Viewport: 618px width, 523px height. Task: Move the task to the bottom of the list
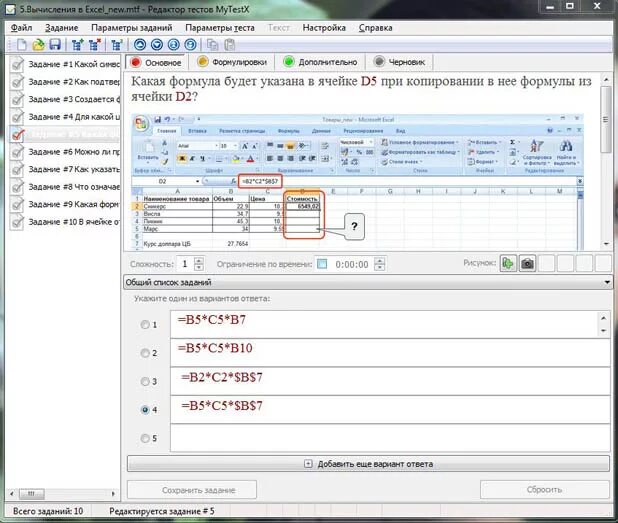point(191,45)
